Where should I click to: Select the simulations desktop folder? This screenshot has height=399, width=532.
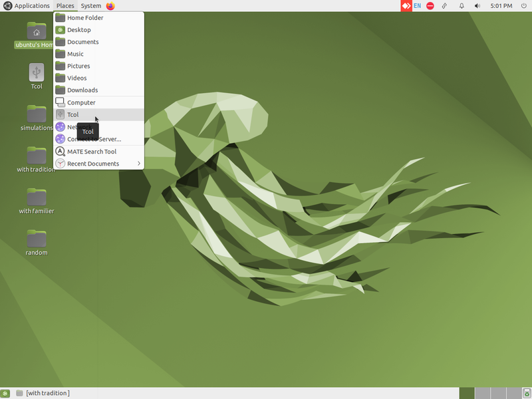[x=37, y=118]
